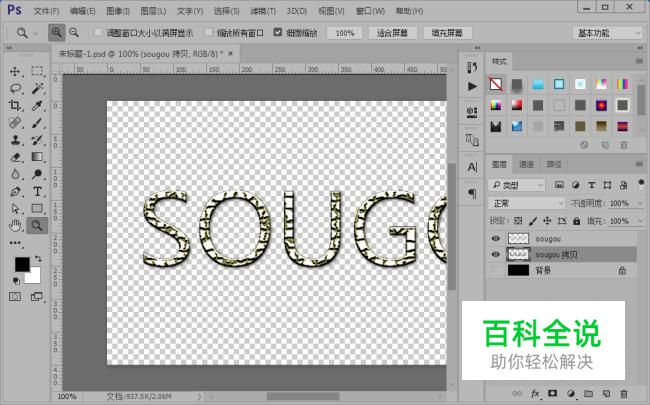Select the Move tool
Image resolution: width=650 pixels, height=405 pixels.
15,71
